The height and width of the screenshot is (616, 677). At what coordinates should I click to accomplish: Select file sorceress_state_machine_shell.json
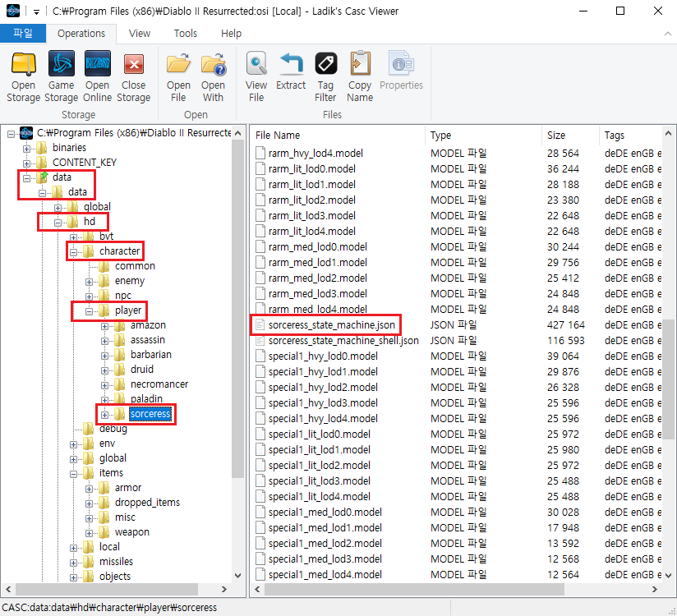point(343,340)
